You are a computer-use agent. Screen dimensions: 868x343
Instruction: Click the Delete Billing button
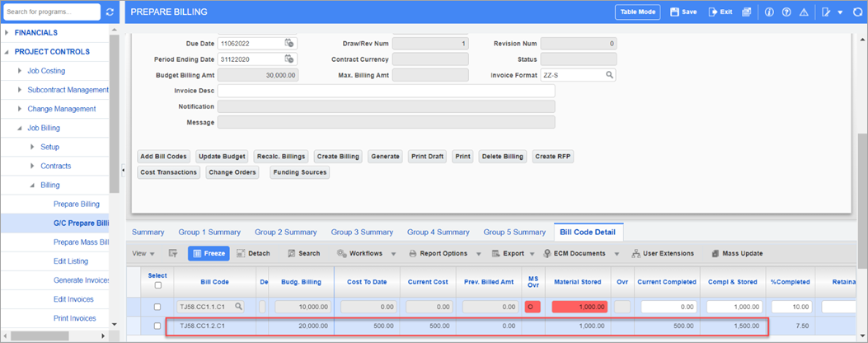coord(503,157)
